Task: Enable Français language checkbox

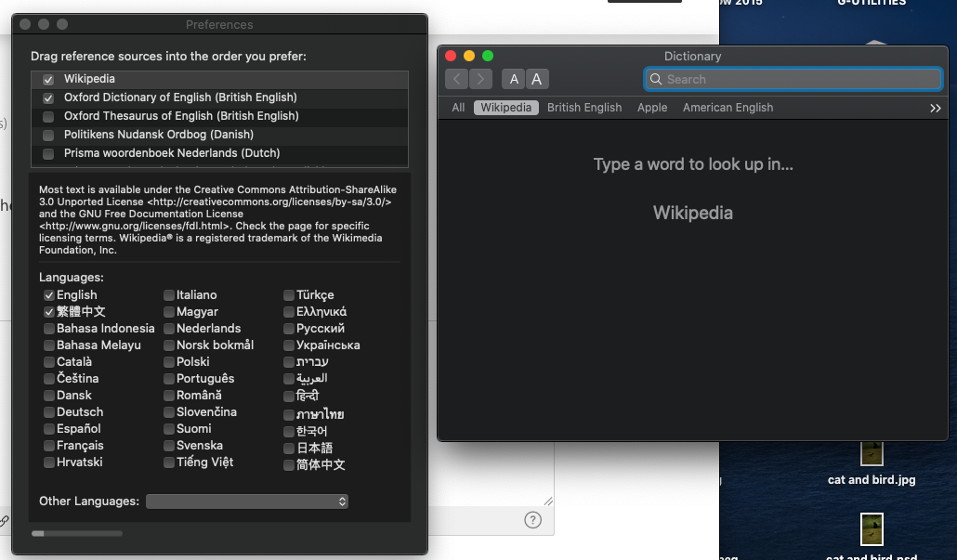Action: click(49, 446)
